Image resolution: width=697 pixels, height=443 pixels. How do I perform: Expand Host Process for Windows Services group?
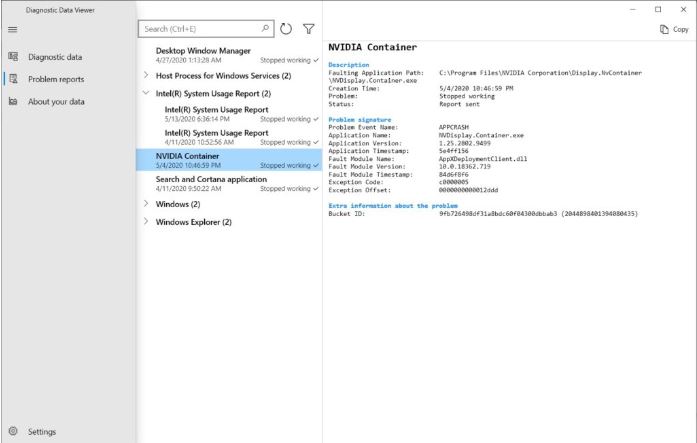click(146, 75)
